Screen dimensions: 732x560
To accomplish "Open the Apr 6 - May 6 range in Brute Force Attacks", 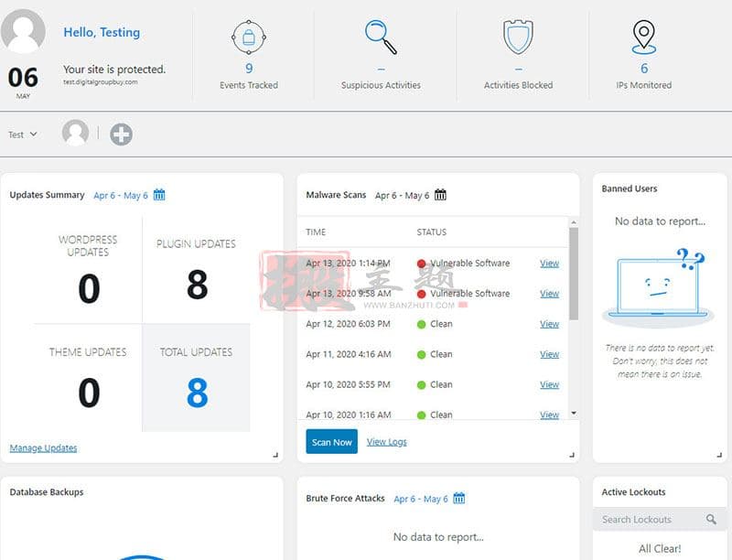I will point(421,499).
